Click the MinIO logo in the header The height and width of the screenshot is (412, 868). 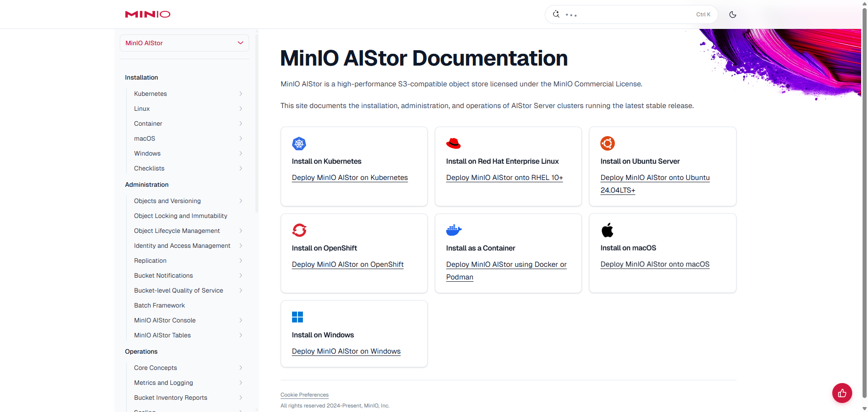(x=147, y=14)
